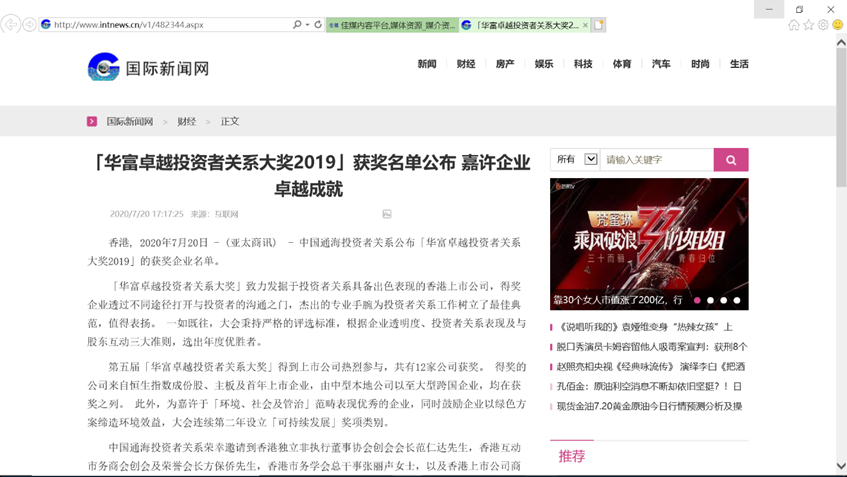Image resolution: width=847 pixels, height=477 pixels.
Task: Click the smiley feedback icon
Action: 838,25
